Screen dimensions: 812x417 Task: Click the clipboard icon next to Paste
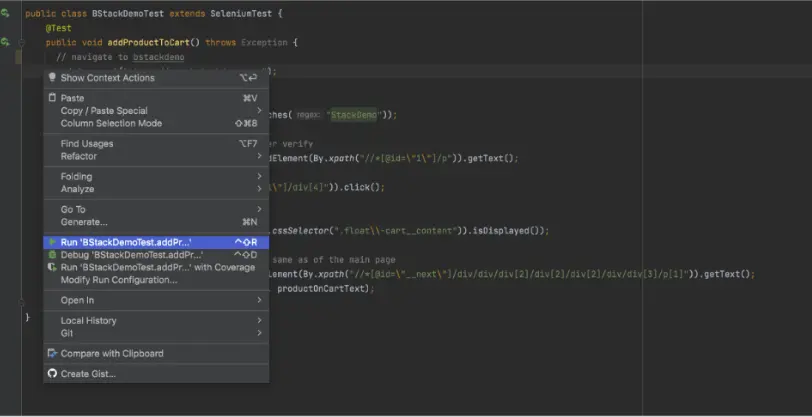pyautogui.click(x=52, y=98)
